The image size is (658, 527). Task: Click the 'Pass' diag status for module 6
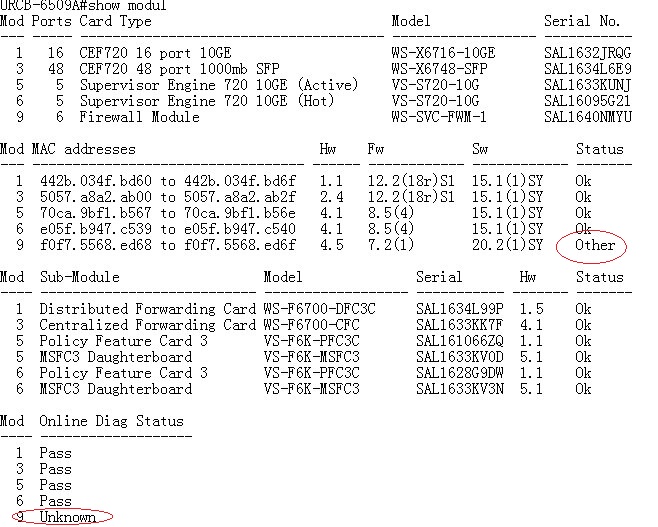(x=55, y=501)
